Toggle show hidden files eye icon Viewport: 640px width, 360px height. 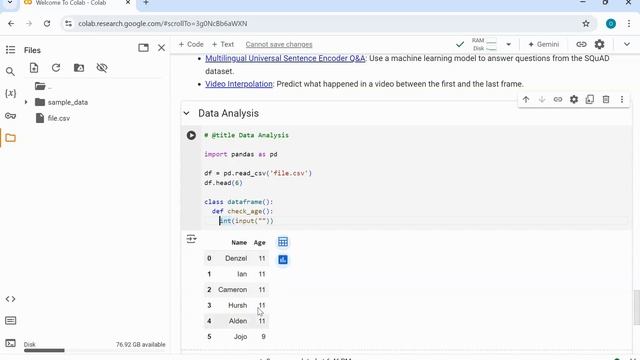(x=102, y=68)
